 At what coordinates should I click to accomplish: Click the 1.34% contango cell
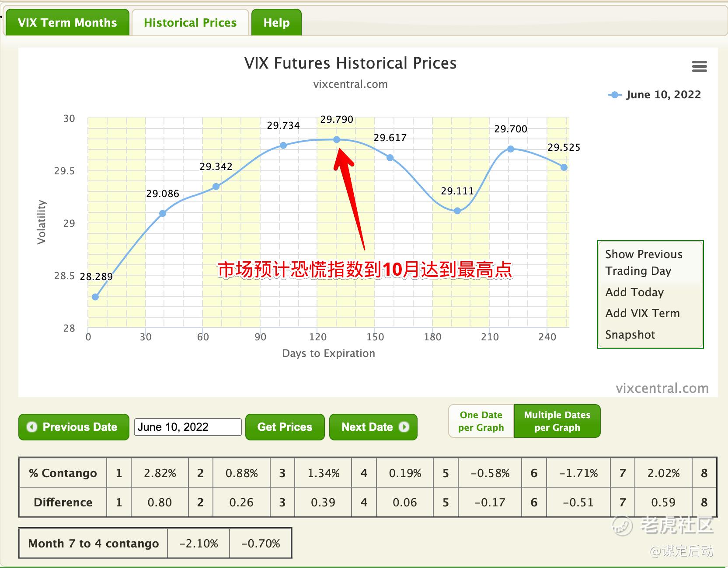pos(324,473)
